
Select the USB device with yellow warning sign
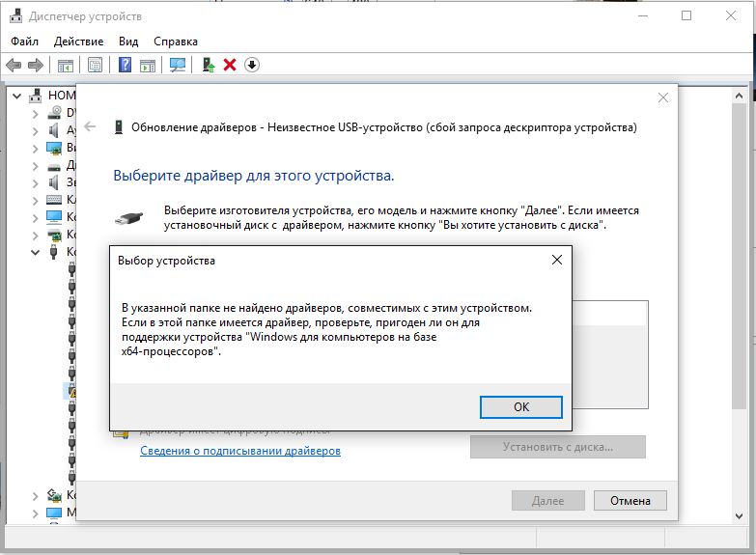coord(71,391)
